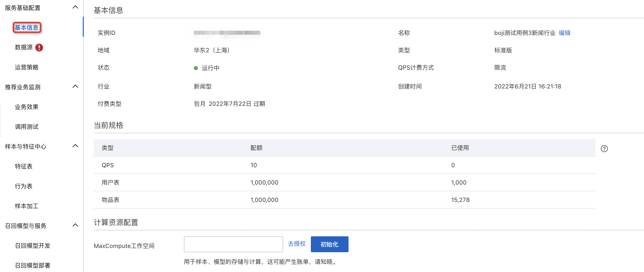Open 业务效果 under 推荐业务监测

26,107
